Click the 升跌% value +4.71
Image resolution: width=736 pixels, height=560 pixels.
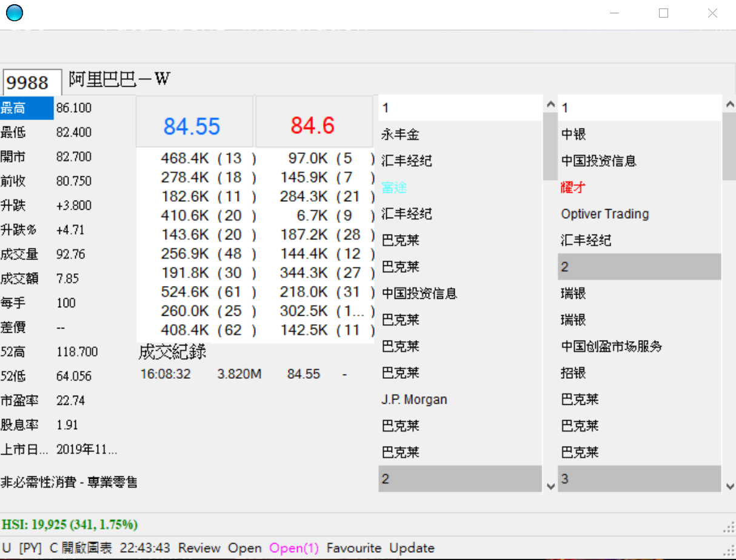click(x=70, y=230)
